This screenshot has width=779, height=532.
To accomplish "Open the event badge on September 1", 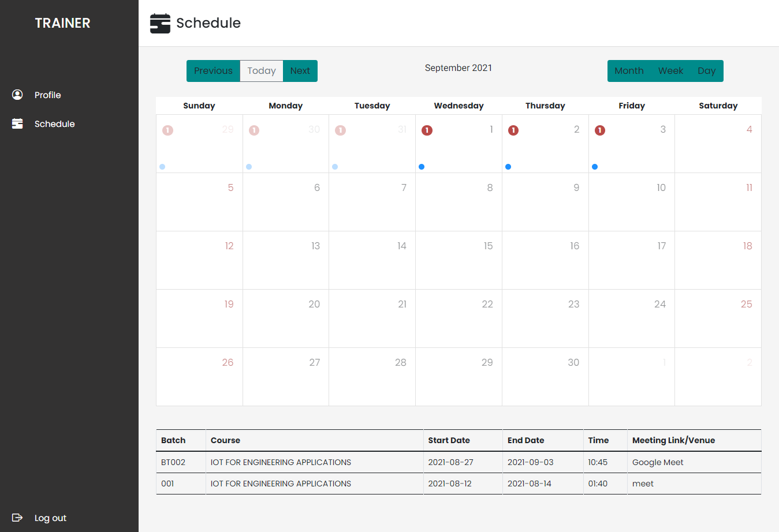I will click(427, 130).
